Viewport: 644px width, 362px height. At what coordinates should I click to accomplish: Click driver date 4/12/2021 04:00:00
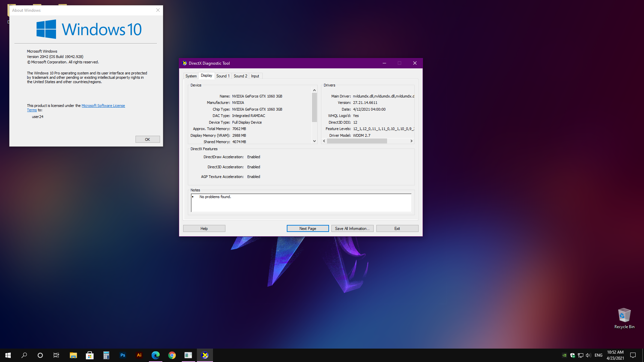pos(369,109)
